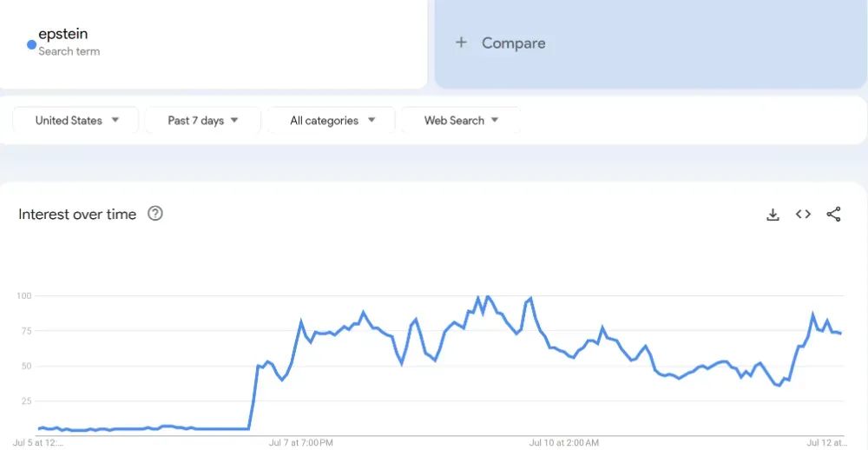Open the embed code icon
Screen dimensions: 868x450
click(x=803, y=215)
